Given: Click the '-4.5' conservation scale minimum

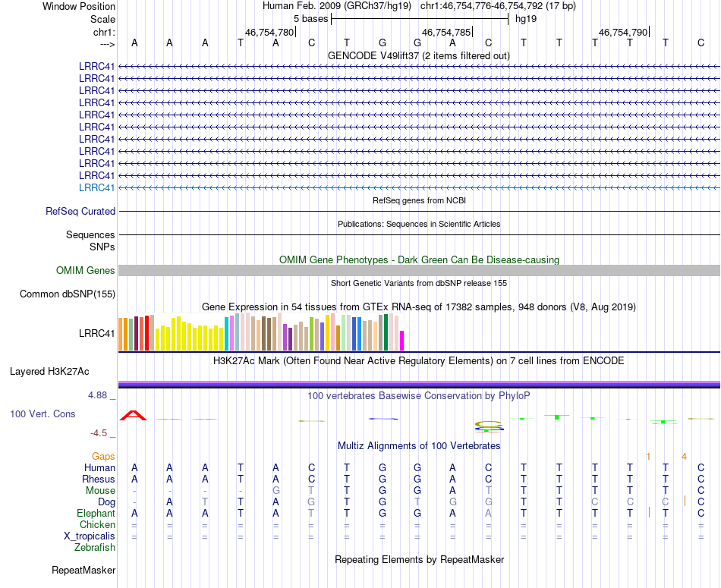Looking at the screenshot, I should (x=99, y=433).
